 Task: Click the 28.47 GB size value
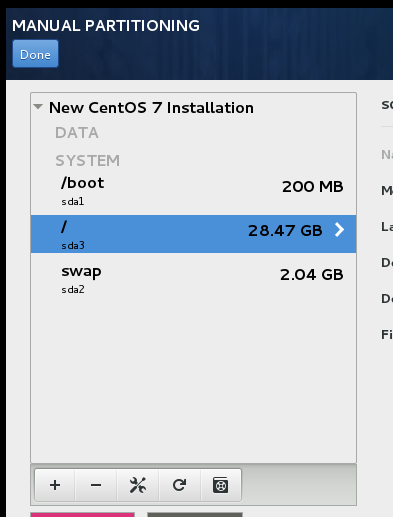coord(285,231)
